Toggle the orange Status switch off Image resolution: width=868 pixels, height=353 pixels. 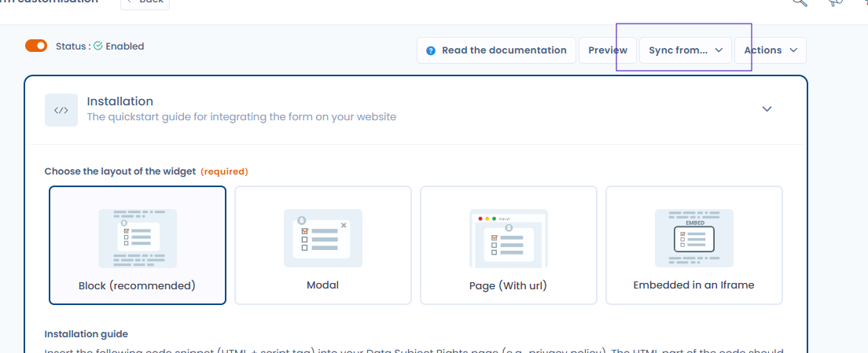pos(36,46)
